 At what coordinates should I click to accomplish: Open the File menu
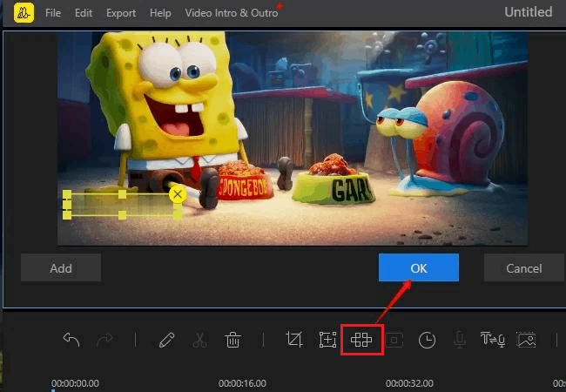point(53,13)
